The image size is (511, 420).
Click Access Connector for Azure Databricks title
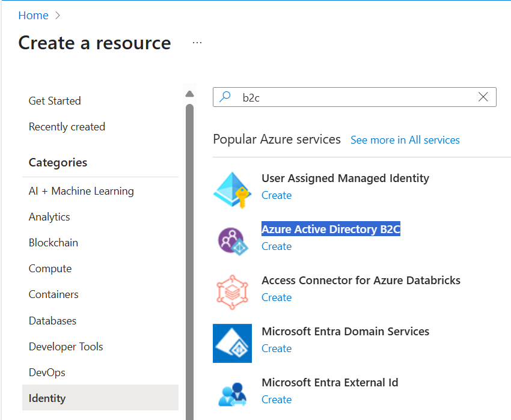[x=361, y=280]
